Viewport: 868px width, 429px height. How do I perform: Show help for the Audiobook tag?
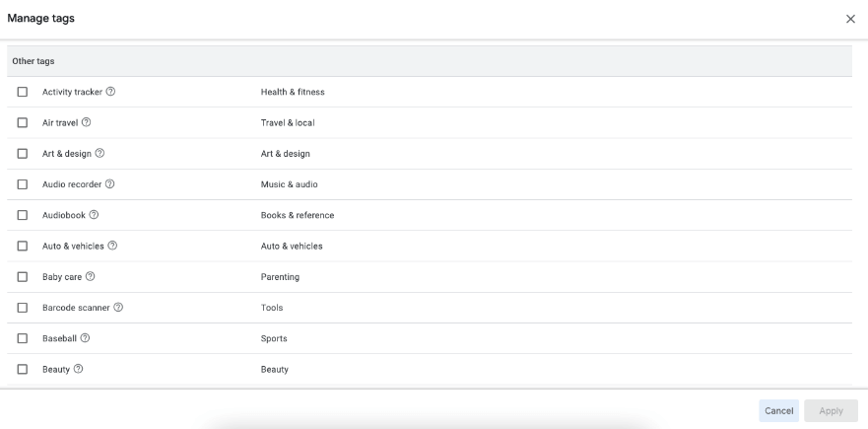[x=95, y=215]
